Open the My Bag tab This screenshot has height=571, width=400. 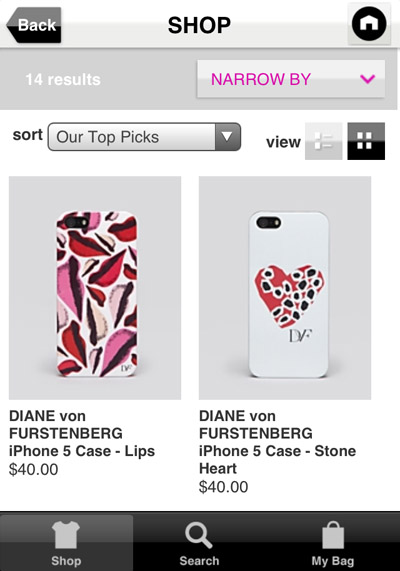coord(333,543)
